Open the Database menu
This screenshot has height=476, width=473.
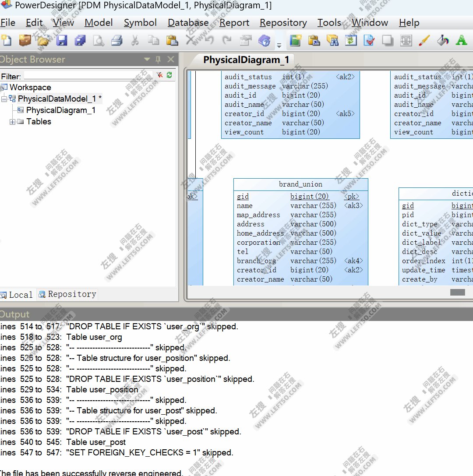188,22
